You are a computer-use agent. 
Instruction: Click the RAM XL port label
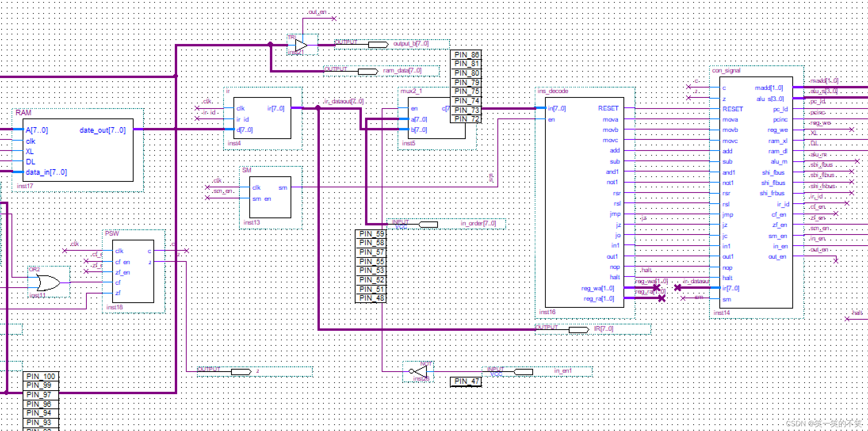click(x=30, y=151)
